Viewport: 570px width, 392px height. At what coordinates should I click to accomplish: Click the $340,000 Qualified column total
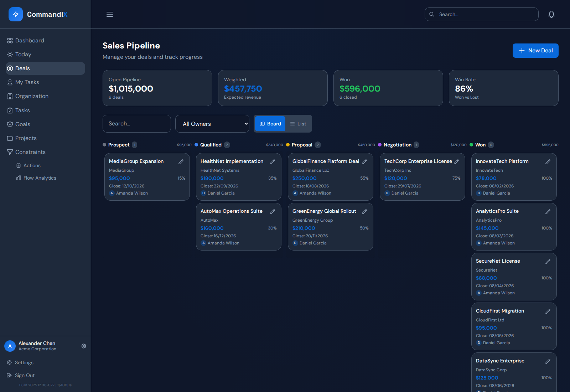pyautogui.click(x=274, y=145)
